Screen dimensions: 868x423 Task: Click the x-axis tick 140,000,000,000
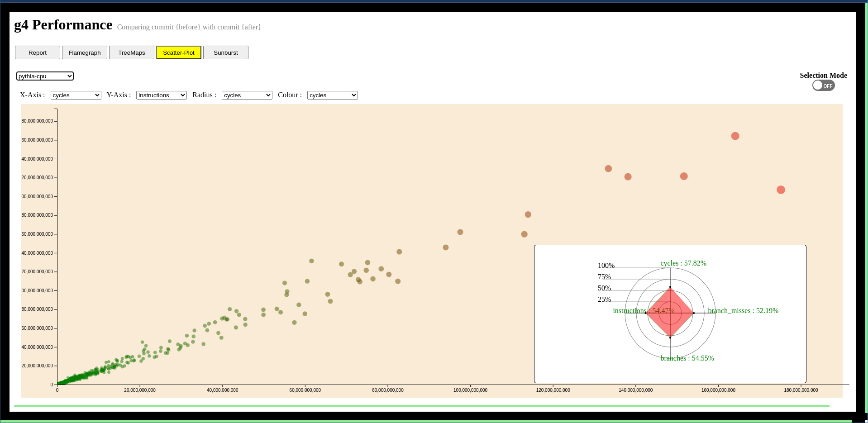(x=635, y=390)
